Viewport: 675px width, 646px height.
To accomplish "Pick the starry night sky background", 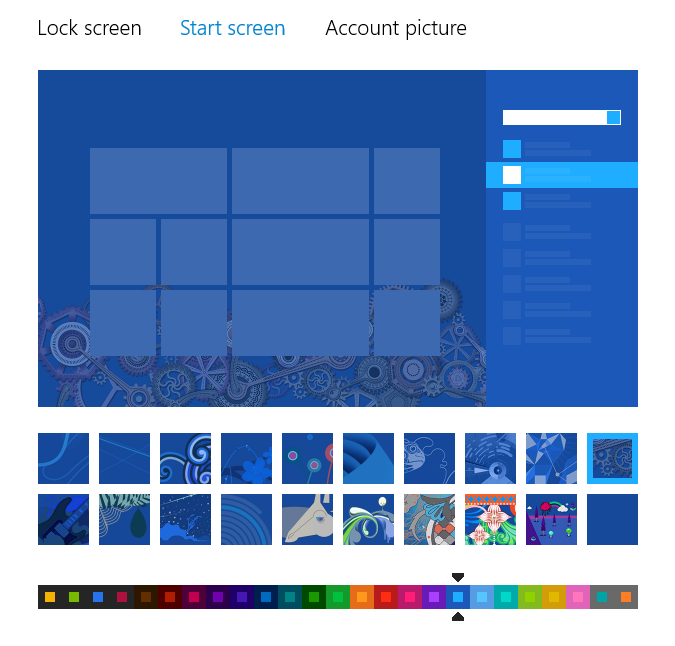I will tap(186, 519).
